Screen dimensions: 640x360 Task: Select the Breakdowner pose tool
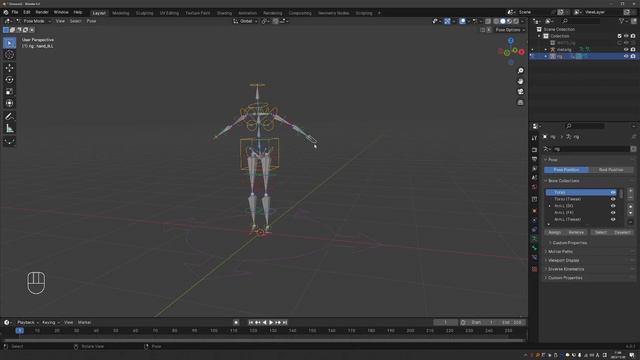(9, 142)
